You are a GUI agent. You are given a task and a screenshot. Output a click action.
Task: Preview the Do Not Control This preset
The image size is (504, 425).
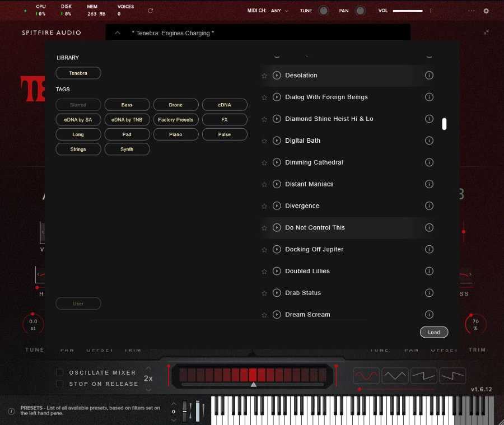point(277,227)
